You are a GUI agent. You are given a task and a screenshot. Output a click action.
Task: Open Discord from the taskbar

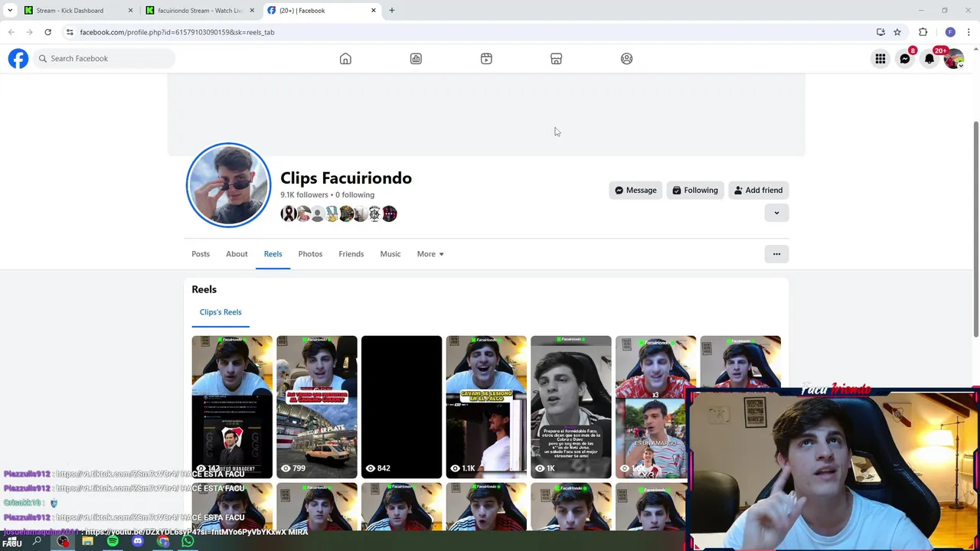click(138, 542)
